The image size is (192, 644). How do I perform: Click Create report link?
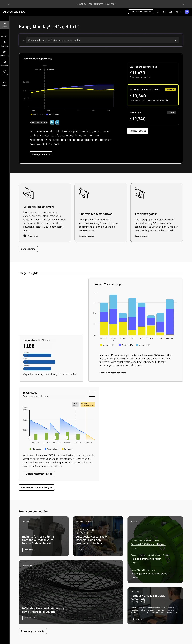click(x=142, y=236)
